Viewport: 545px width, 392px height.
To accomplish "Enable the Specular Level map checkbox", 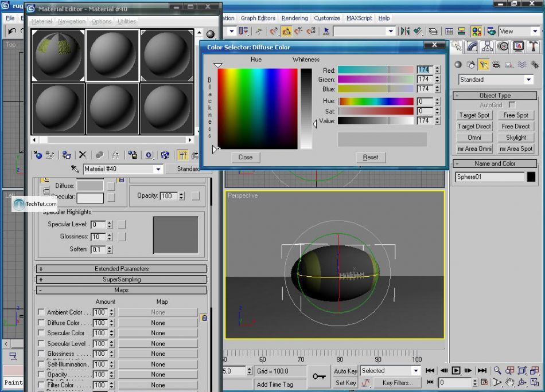I will pos(41,343).
